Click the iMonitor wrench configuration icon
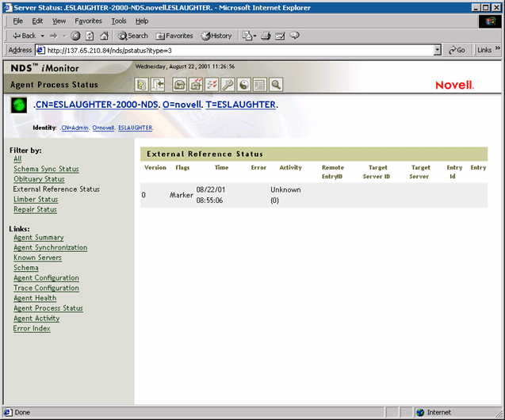Image resolution: width=505 pixels, height=420 pixels. pyautogui.click(x=228, y=84)
